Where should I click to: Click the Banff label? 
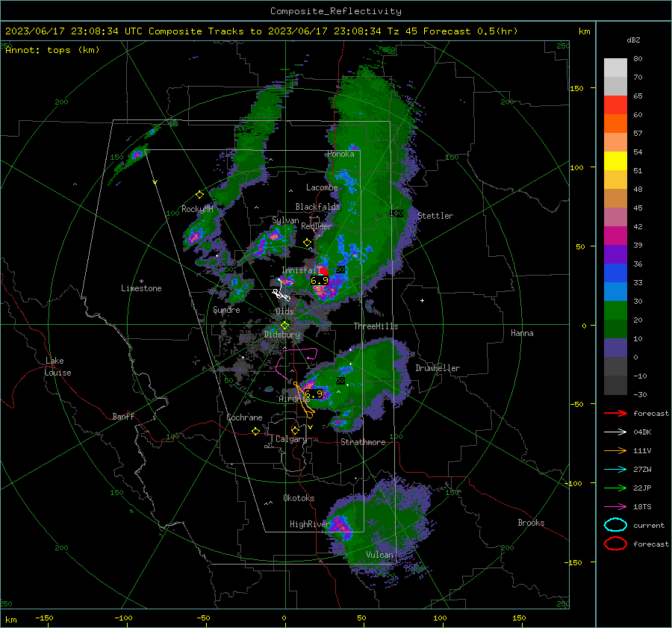(x=123, y=416)
